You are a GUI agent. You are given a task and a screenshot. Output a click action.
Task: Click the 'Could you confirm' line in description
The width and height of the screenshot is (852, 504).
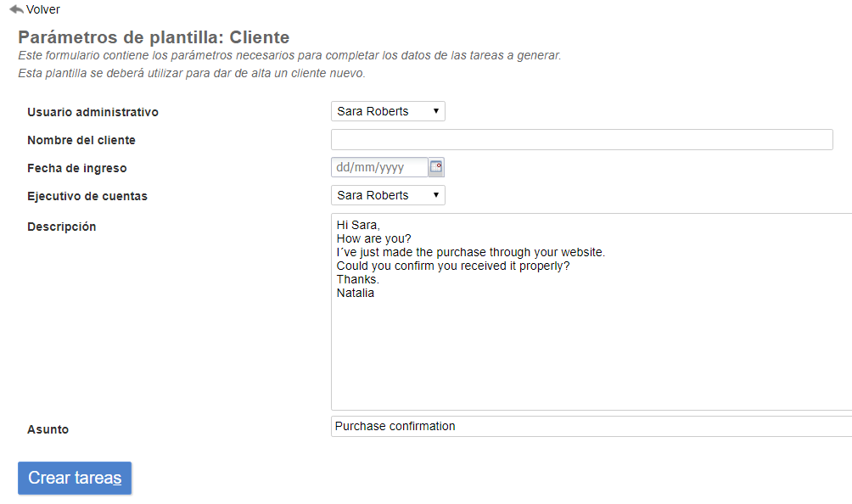pos(452,266)
